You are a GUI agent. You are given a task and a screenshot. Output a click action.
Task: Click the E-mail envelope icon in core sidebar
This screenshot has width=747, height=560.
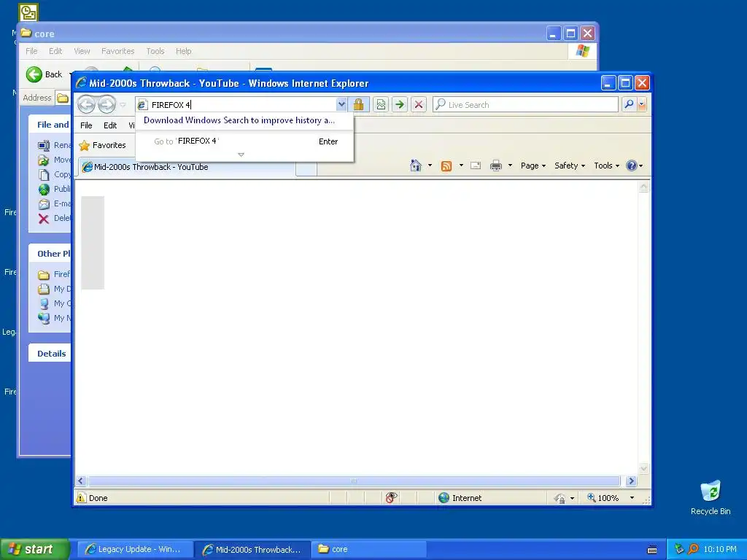pyautogui.click(x=44, y=204)
